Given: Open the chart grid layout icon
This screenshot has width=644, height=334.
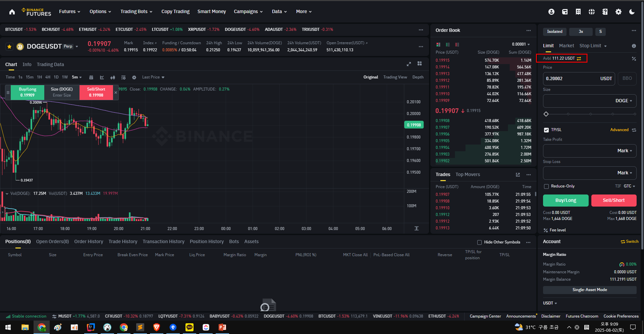Looking at the screenshot, I should coord(419,64).
